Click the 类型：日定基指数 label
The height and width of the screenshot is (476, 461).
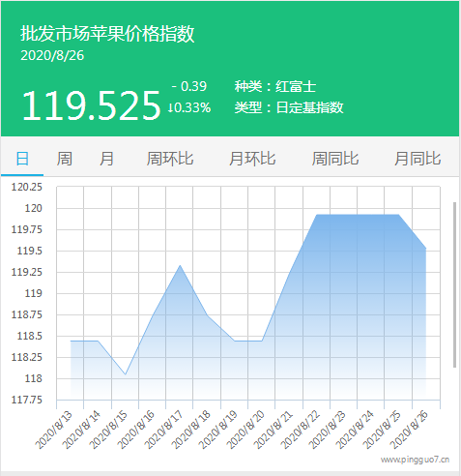289,107
